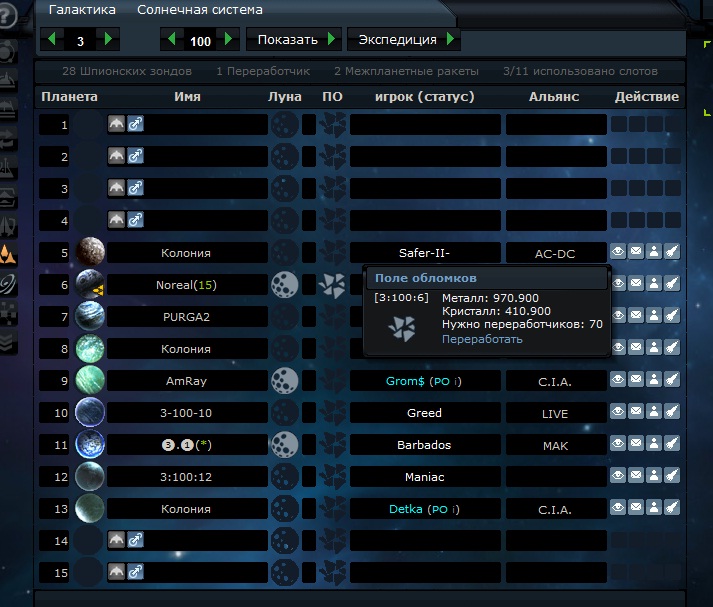Click alliance AC-DC

pyautogui.click(x=555, y=254)
